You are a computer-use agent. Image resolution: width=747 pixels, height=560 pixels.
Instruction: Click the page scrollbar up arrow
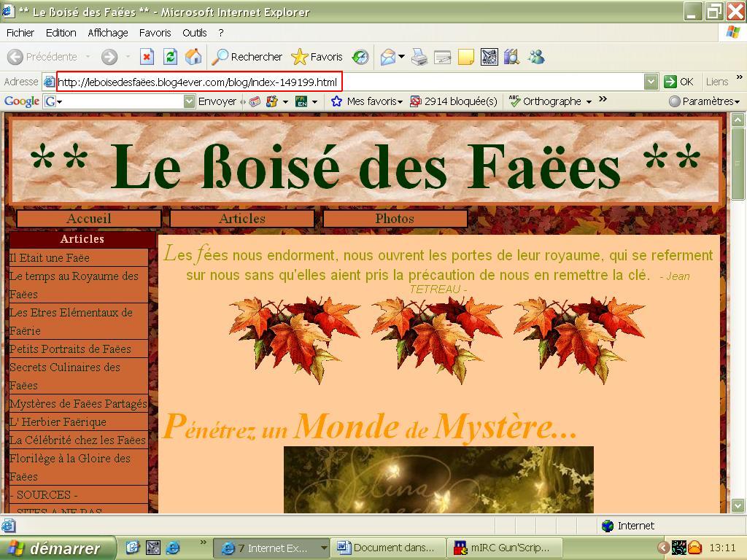pos(738,120)
